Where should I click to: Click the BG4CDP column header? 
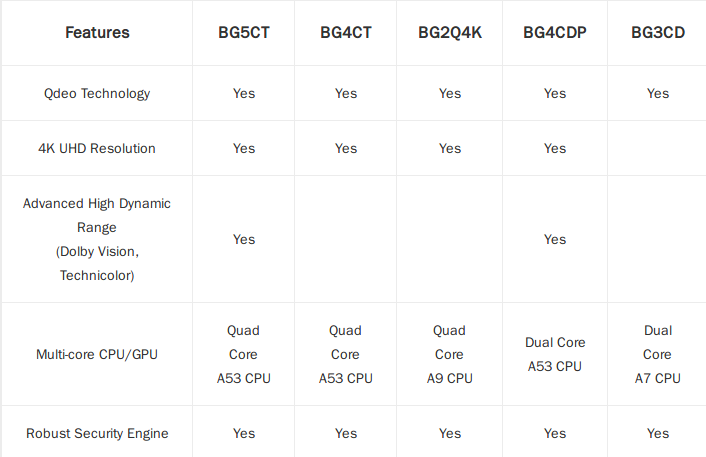[x=555, y=32]
